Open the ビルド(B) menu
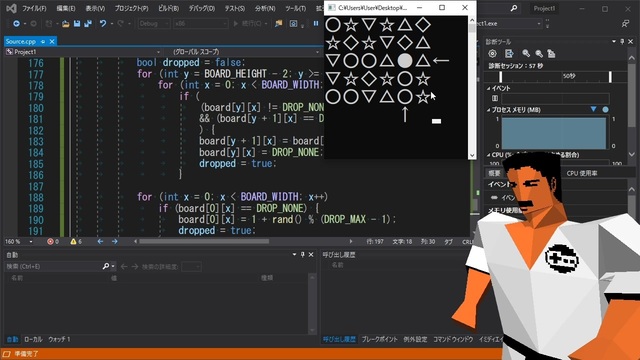 coord(168,8)
